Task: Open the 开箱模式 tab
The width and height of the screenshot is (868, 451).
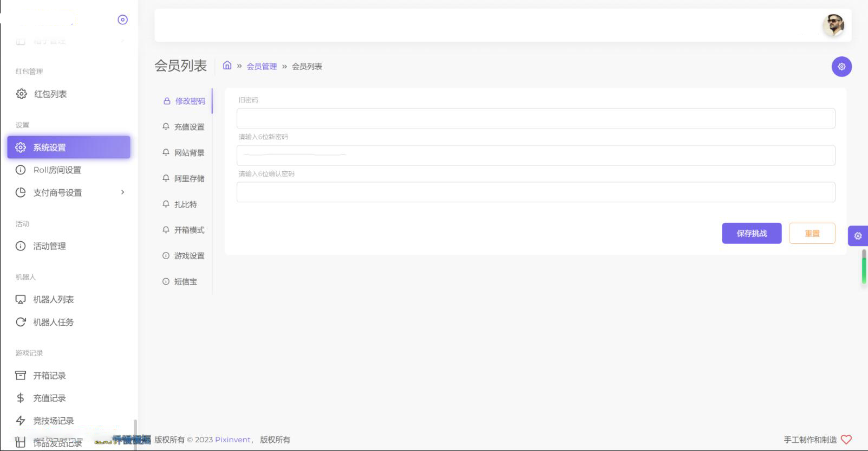Action: pyautogui.click(x=184, y=230)
